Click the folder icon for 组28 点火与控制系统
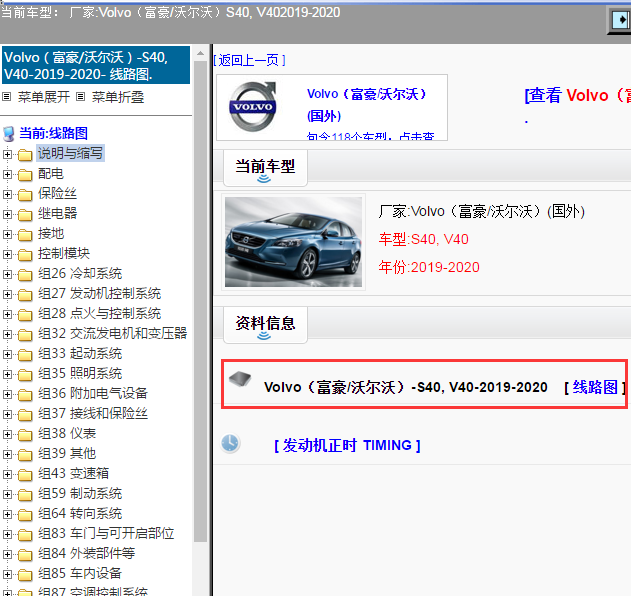Viewport: 631px width, 596px height. point(25,315)
